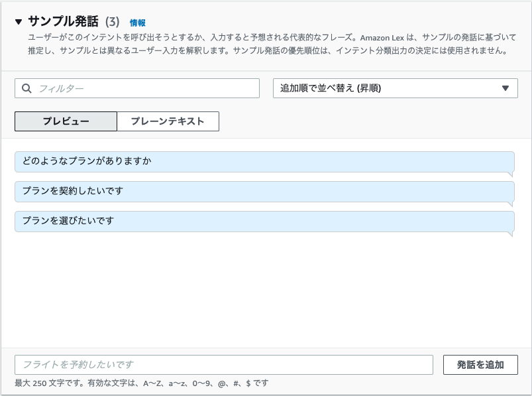Viewport: 532px width, 396px height.
Task: Open the 追加順で並べ替え (昇順) sort dropdown
Action: pos(396,88)
